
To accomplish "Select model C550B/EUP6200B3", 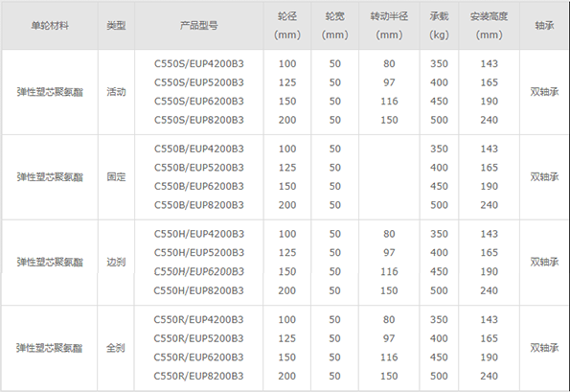I will point(199,186).
